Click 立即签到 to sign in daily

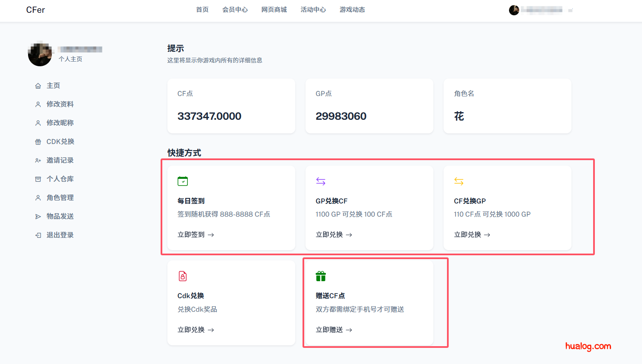click(x=195, y=234)
